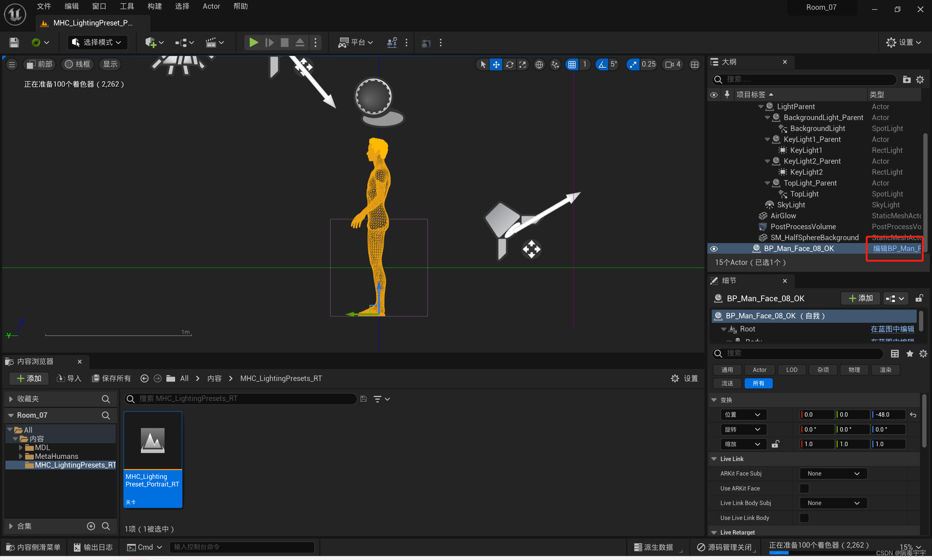Enable the Use Live Link Body checkbox

[x=804, y=517]
